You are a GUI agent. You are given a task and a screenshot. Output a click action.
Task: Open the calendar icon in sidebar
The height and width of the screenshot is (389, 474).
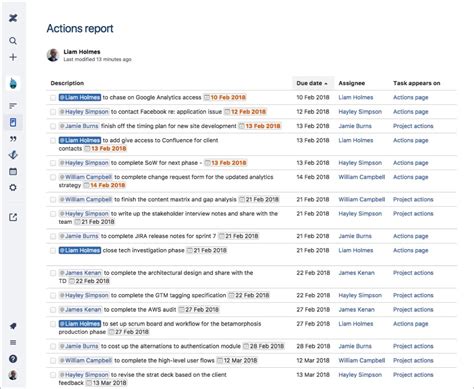click(13, 171)
